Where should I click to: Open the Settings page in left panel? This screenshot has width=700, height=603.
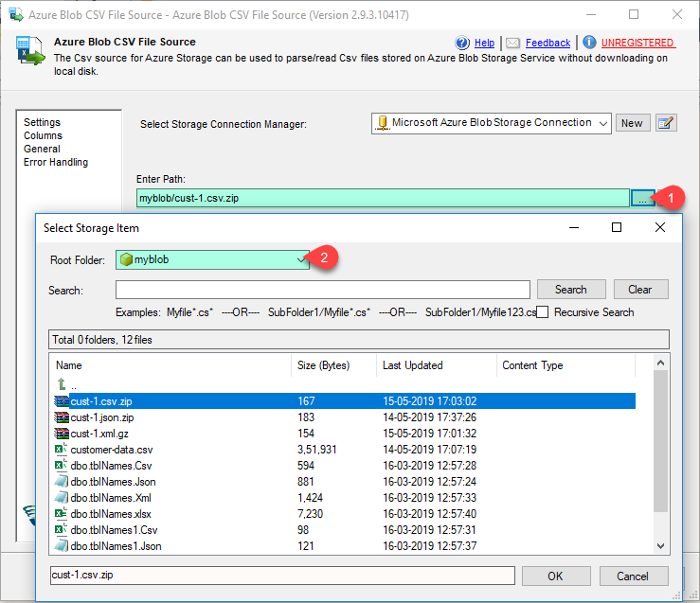coord(42,122)
